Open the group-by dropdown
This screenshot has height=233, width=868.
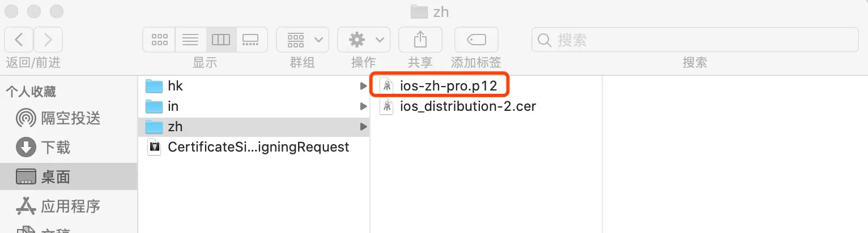(303, 40)
